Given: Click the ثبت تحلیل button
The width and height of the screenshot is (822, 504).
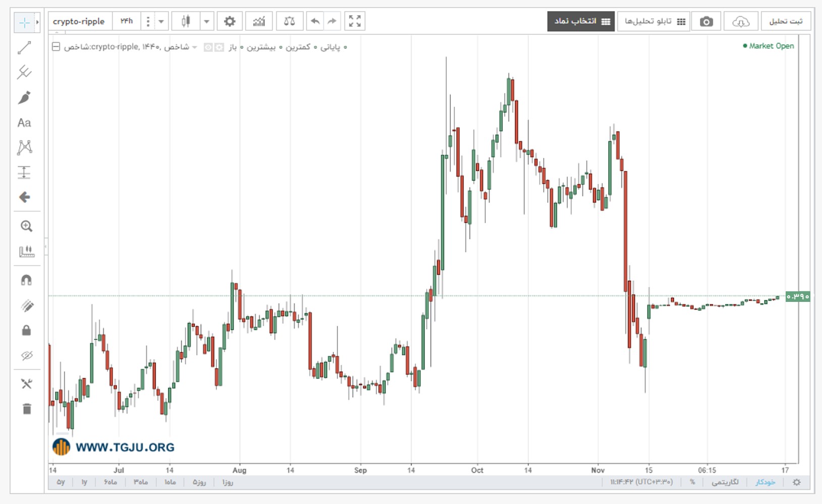Looking at the screenshot, I should point(786,21).
